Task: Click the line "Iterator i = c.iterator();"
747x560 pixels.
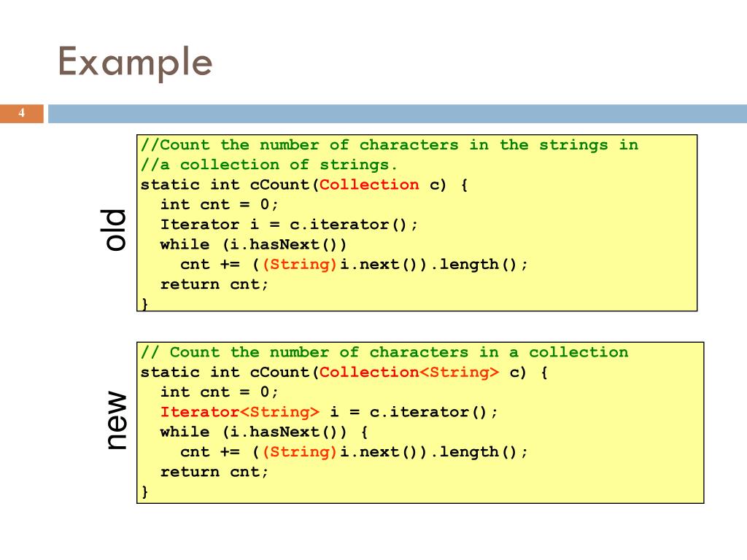Action: pyautogui.click(x=289, y=225)
